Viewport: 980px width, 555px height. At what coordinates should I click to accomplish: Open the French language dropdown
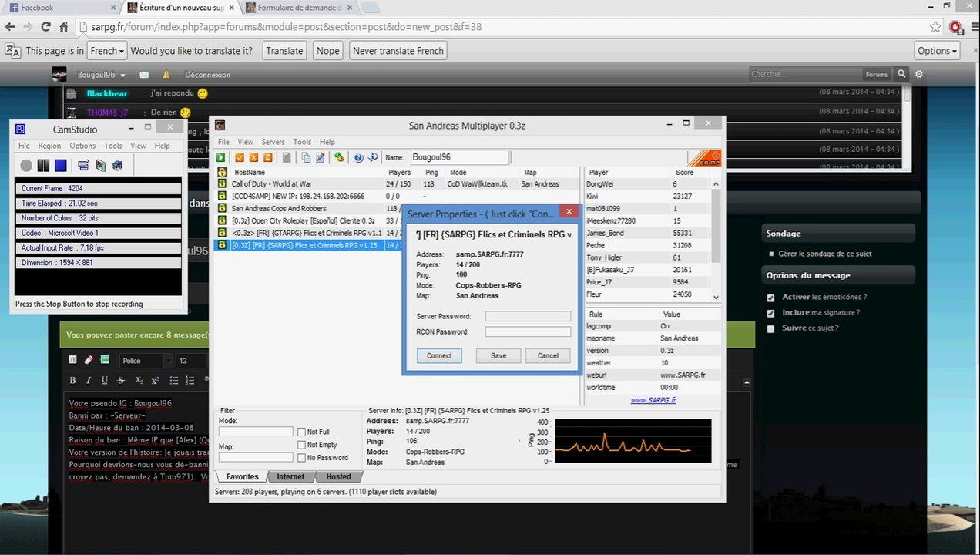coord(106,51)
